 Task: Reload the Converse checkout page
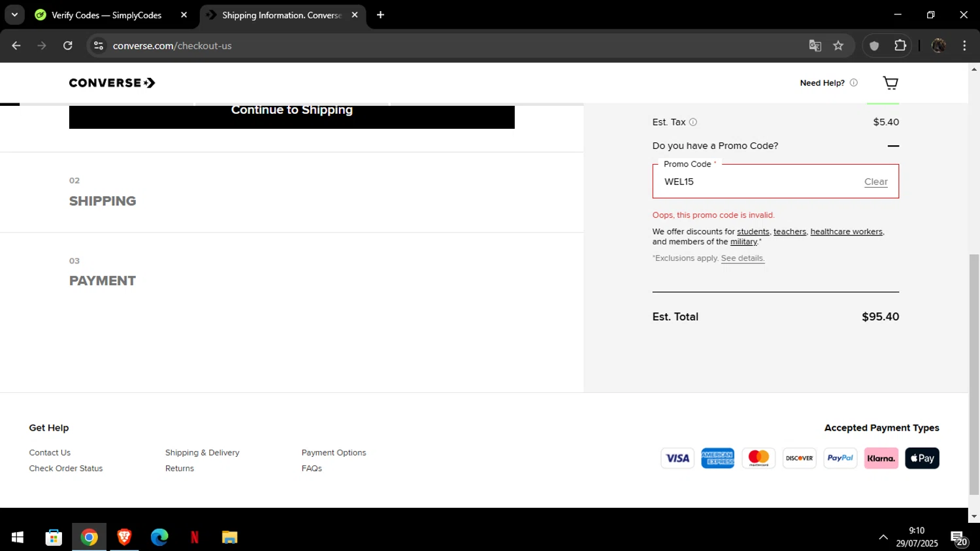[68, 46]
